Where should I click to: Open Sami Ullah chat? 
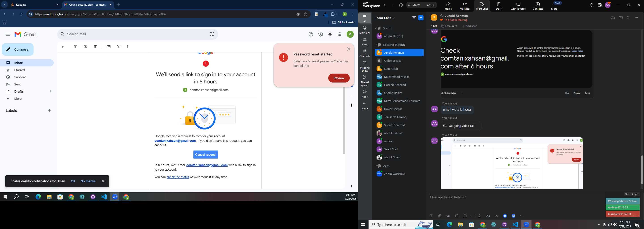coord(399,69)
